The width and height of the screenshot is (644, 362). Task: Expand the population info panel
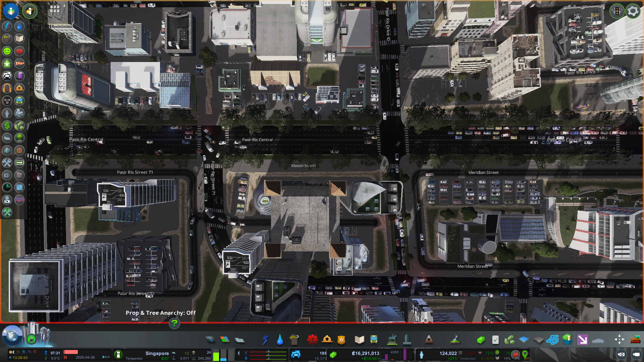tap(421, 354)
